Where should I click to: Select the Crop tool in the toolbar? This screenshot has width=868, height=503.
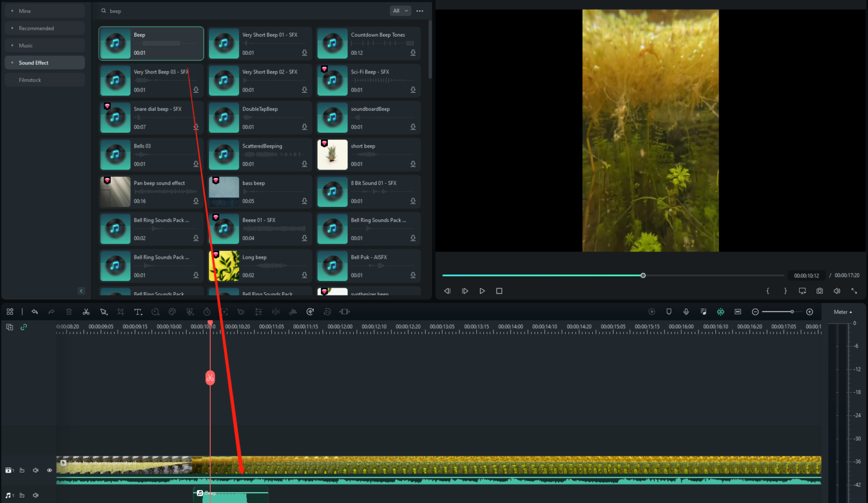[120, 311]
